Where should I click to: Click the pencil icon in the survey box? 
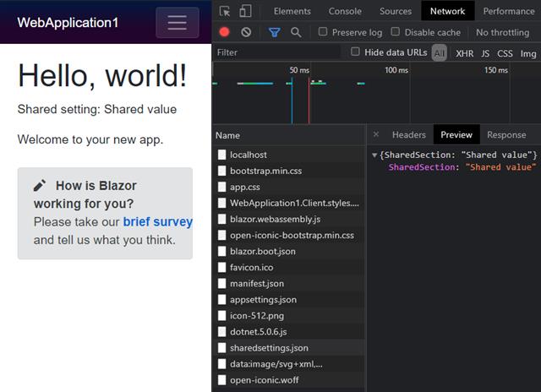(x=40, y=185)
